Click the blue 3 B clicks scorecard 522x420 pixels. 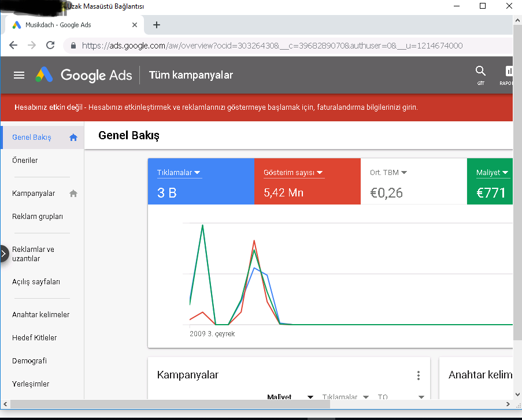201,181
